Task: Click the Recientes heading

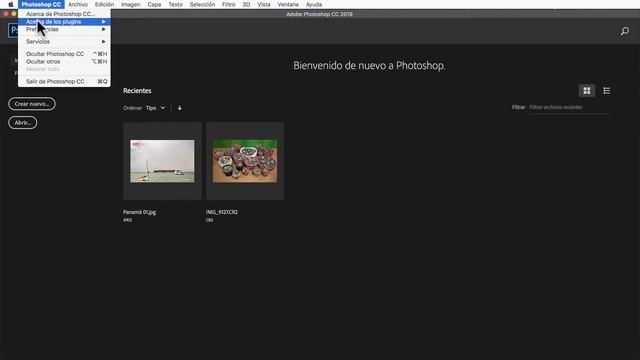Action: (137, 91)
